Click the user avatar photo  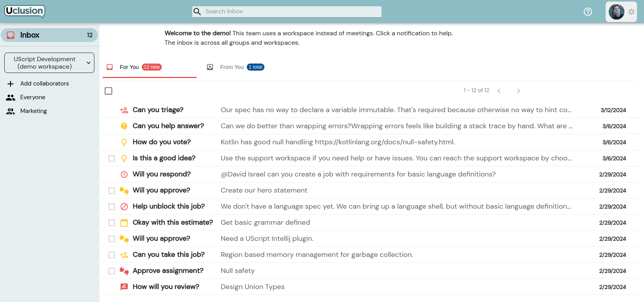(616, 12)
